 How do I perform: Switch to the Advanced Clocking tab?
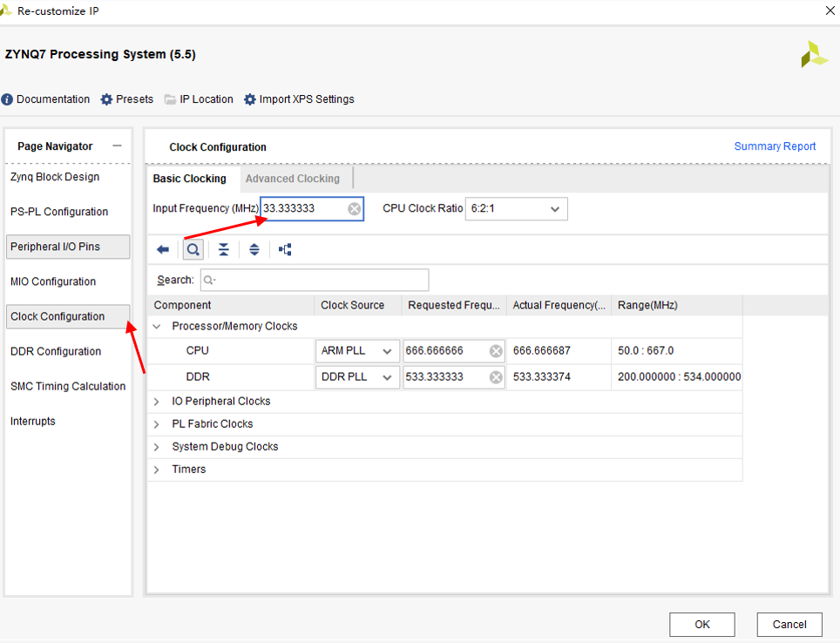[293, 179]
